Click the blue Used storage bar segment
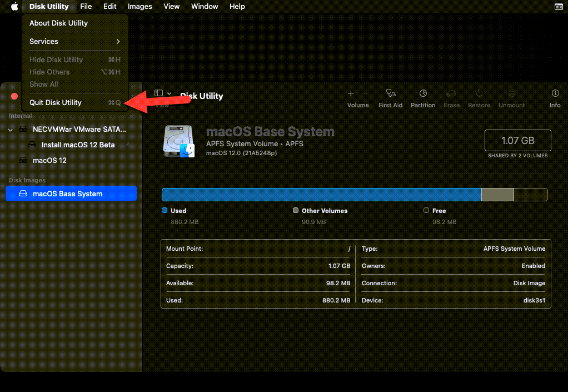Viewport: 568px width, 392px height. [x=321, y=194]
